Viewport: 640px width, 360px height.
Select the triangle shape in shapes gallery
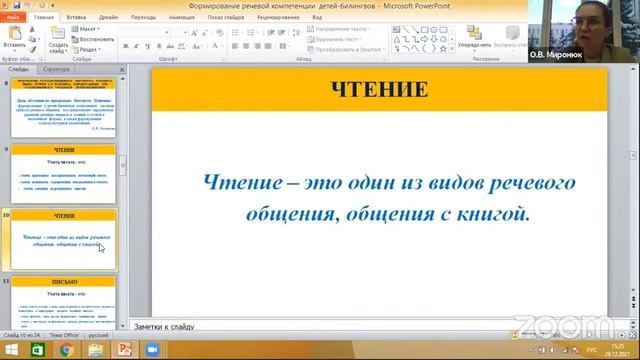[x=396, y=39]
